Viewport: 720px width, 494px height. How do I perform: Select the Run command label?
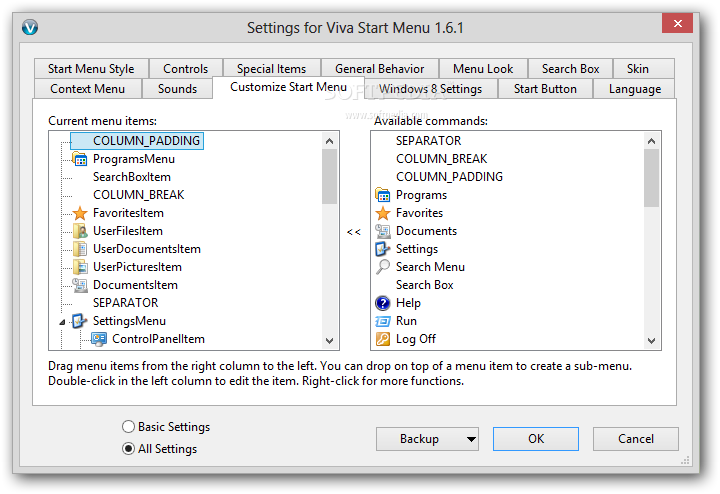point(406,321)
